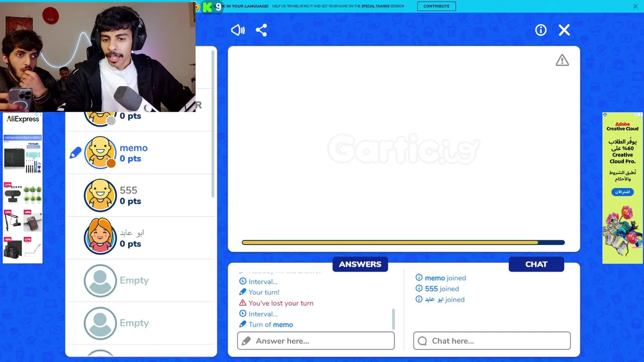This screenshot has height=362, width=644.
Task: Click the round timer progress bar
Action: point(403,242)
